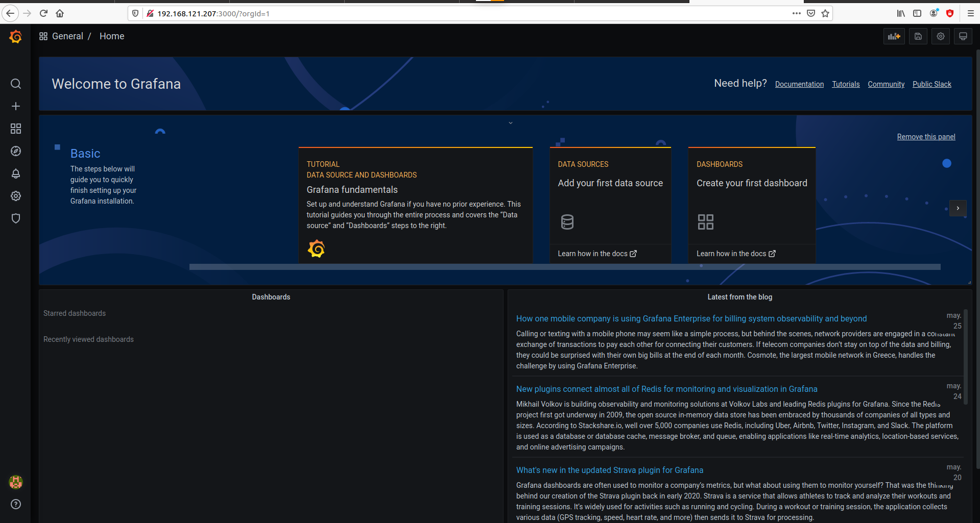The width and height of the screenshot is (980, 523).
Task: Open the Public Slack link
Action: pos(932,84)
